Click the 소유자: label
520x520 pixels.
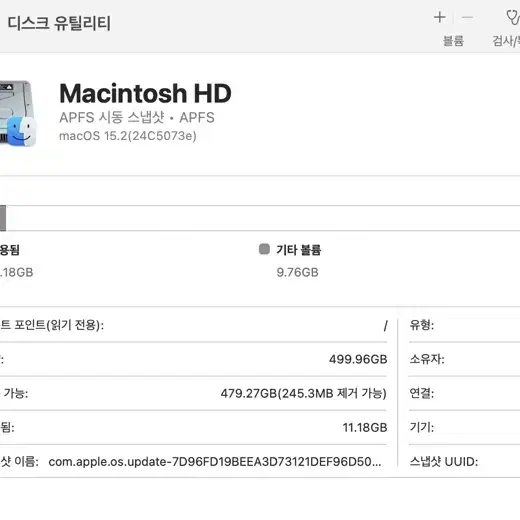[x=427, y=359]
